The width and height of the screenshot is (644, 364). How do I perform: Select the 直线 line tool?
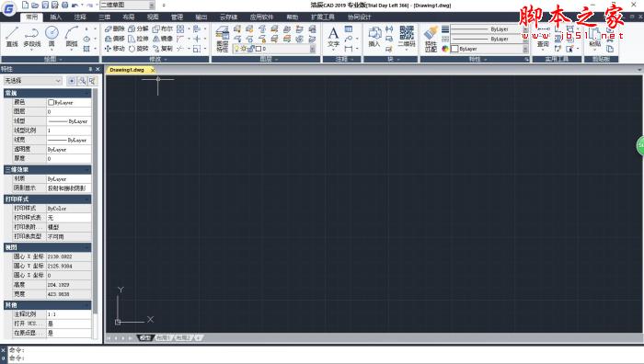(x=12, y=37)
